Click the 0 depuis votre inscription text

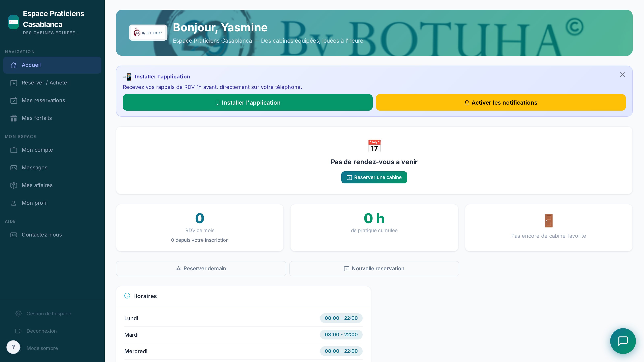click(200, 240)
